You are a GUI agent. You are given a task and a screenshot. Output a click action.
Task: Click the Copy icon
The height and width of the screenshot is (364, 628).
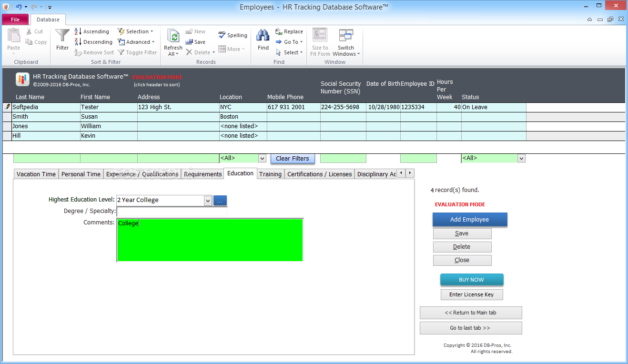[29, 42]
